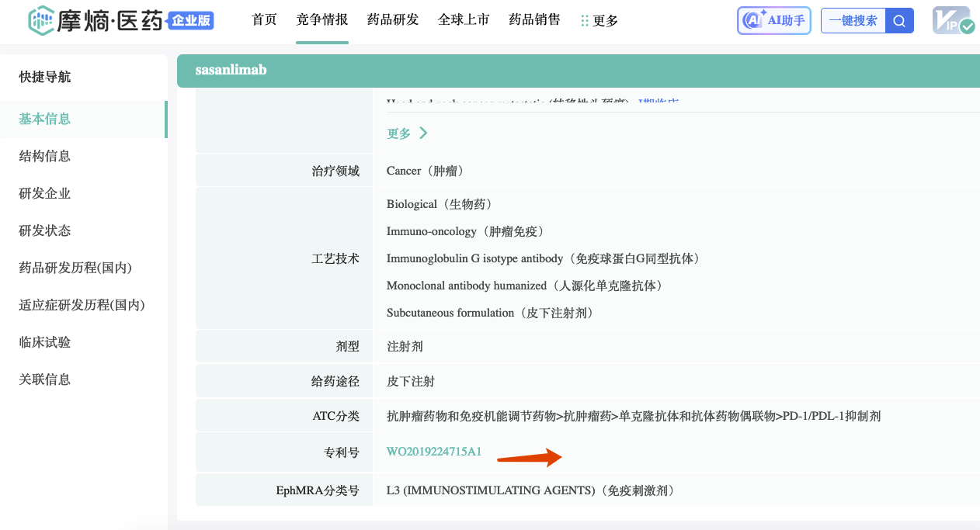The height and width of the screenshot is (530, 980).
Task: Open 关联信息 from quick navigation
Action: [45, 379]
